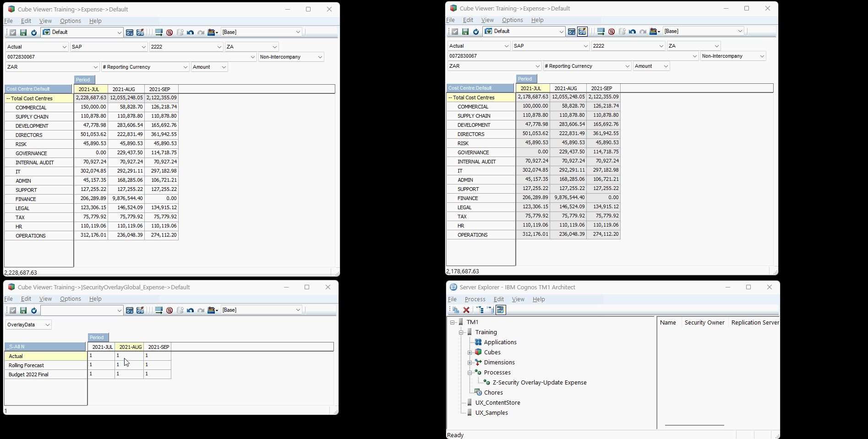The height and width of the screenshot is (439, 868).
Task: Click the Recalculate check icon in top-left Cube Viewer
Action: [x=13, y=32]
